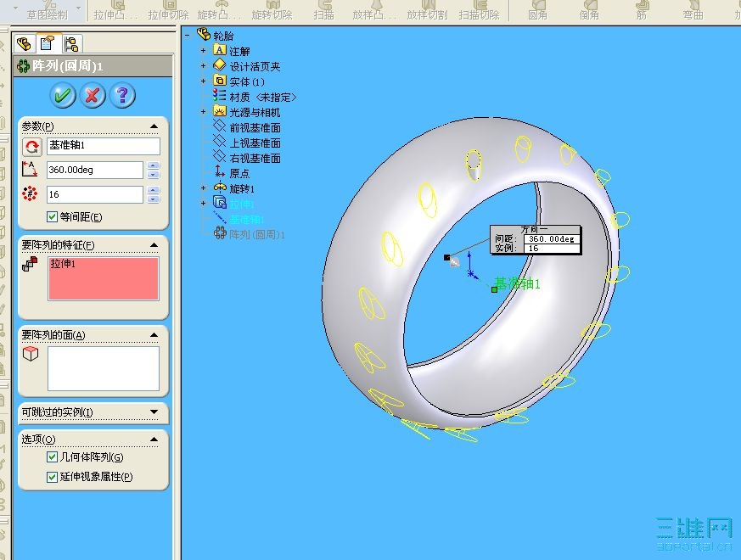Select 拉伸1 extrude feature in tree
This screenshot has height=560, width=741.
coord(242,204)
